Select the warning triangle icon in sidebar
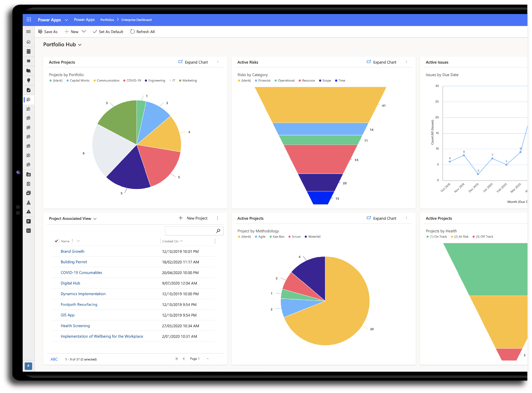 coord(29,212)
